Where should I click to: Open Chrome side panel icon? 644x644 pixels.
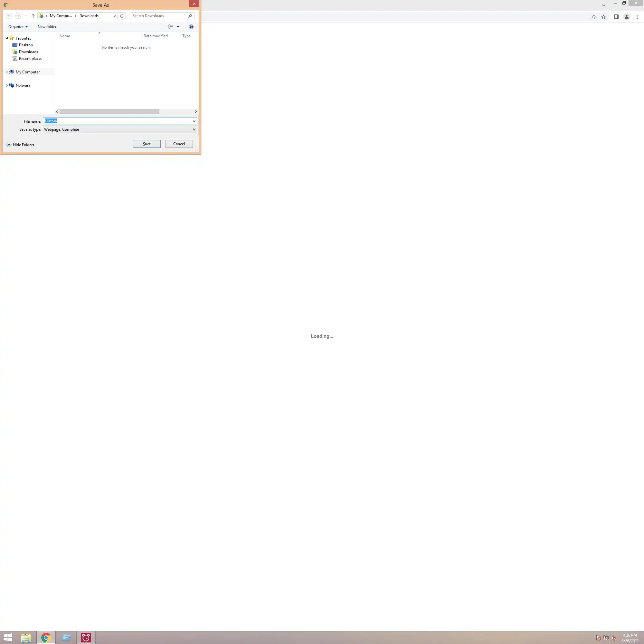[616, 17]
